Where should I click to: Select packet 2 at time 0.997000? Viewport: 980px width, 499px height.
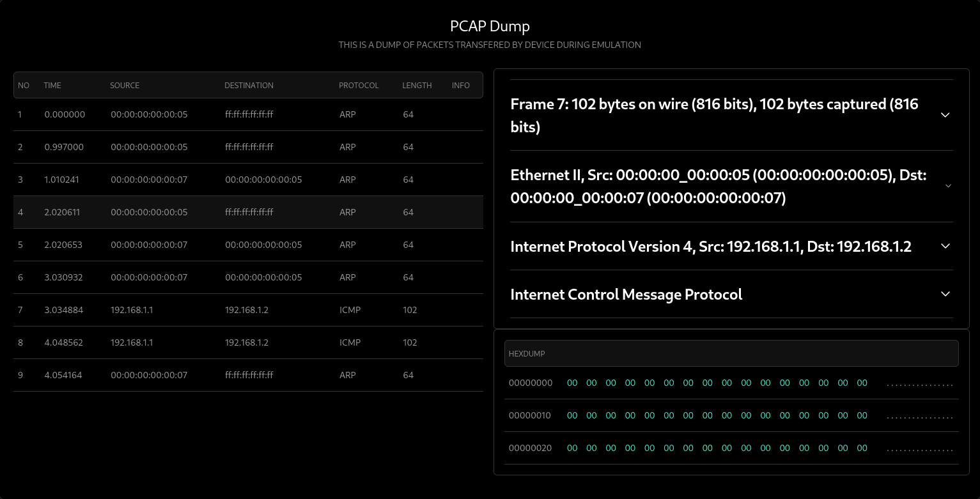tap(248, 147)
